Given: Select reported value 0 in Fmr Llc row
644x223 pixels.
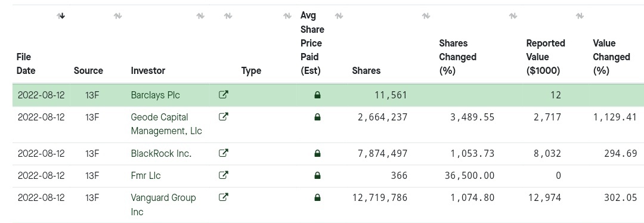Looking at the screenshot, I should [x=558, y=176].
